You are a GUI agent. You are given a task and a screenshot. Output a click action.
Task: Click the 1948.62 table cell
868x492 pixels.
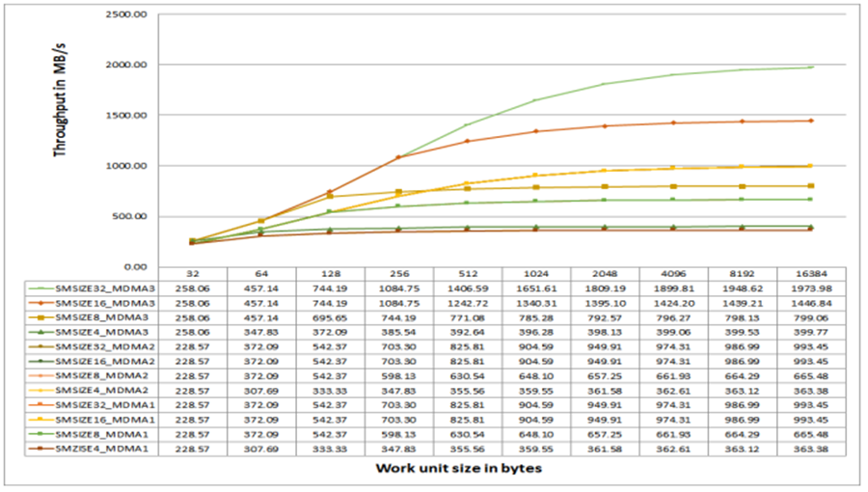click(x=743, y=288)
